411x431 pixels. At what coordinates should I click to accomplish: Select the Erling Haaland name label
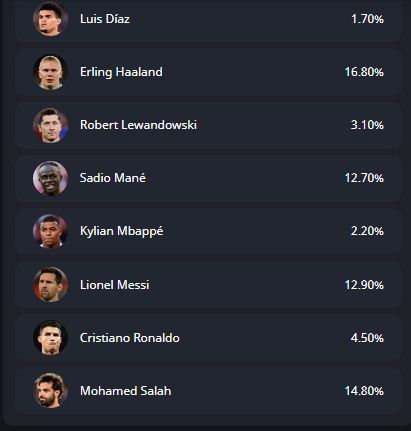point(121,72)
